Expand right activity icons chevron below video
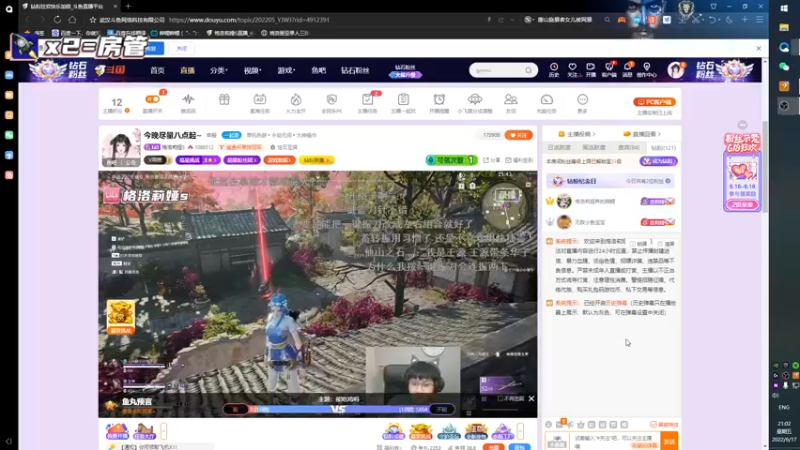The height and width of the screenshot is (450, 800). (520, 431)
